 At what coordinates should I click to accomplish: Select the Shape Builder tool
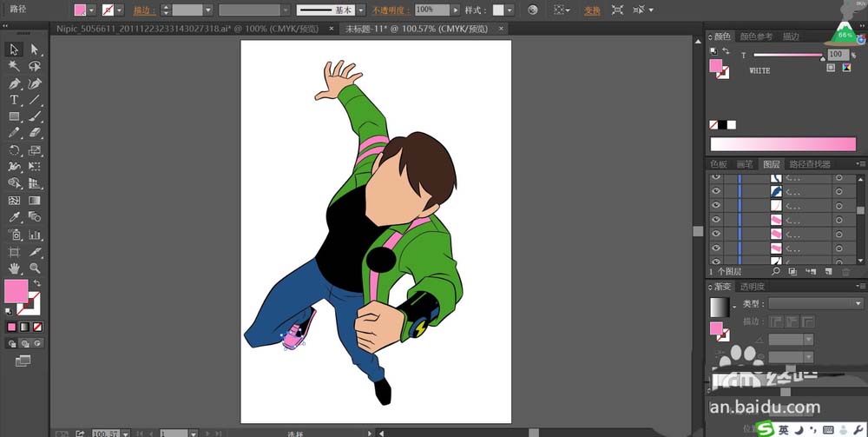(14, 183)
